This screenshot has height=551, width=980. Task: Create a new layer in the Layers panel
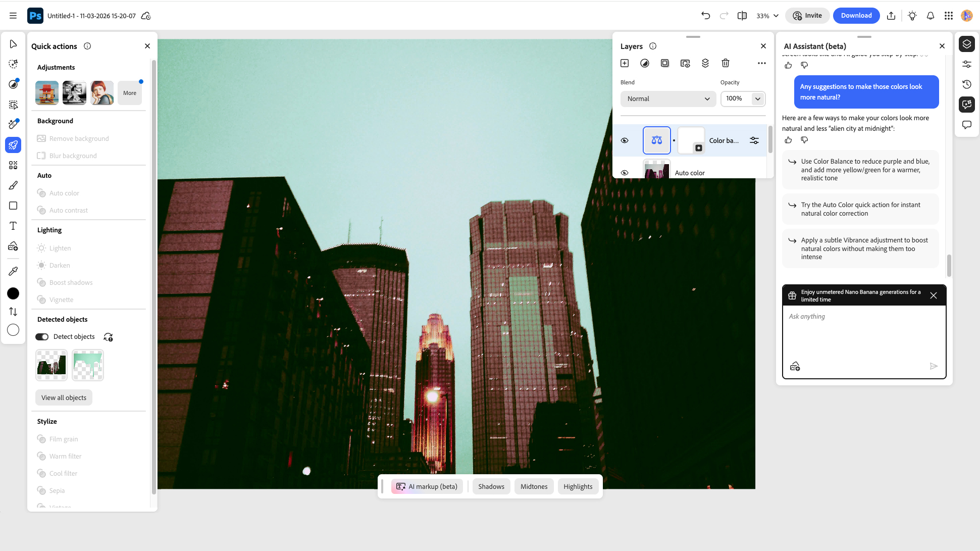point(625,63)
